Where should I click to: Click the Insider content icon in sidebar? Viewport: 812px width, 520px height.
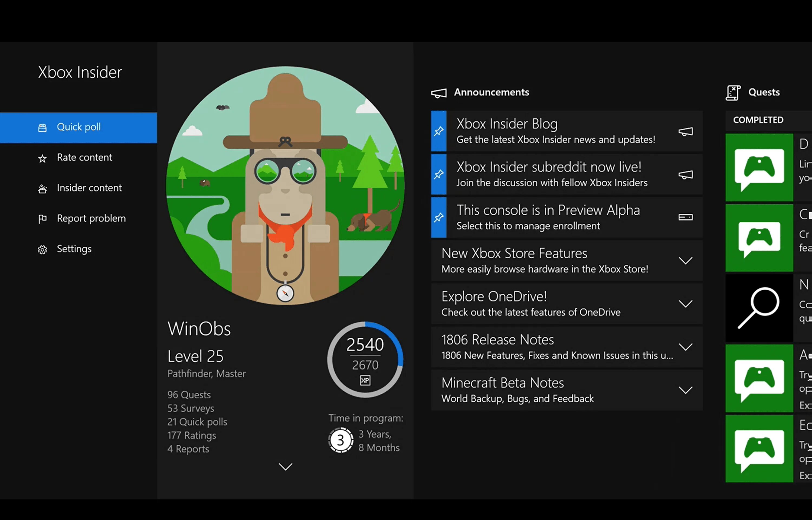pyautogui.click(x=42, y=189)
